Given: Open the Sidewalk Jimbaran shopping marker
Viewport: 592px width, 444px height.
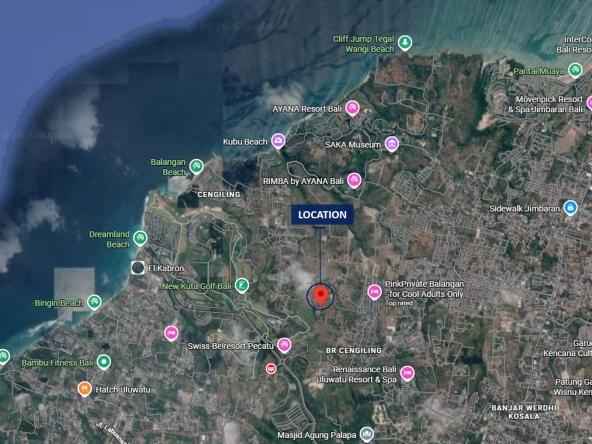Looking at the screenshot, I should pyautogui.click(x=570, y=208).
